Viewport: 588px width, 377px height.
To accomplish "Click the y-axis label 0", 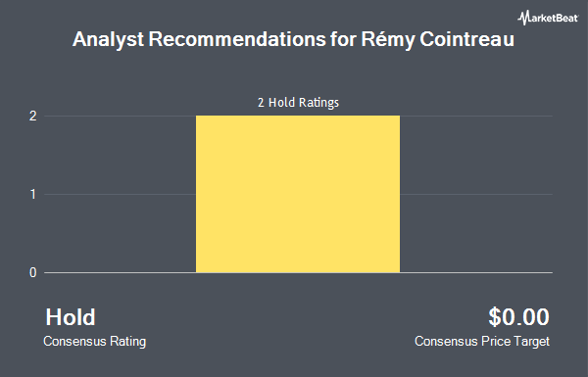I will pyautogui.click(x=33, y=272).
